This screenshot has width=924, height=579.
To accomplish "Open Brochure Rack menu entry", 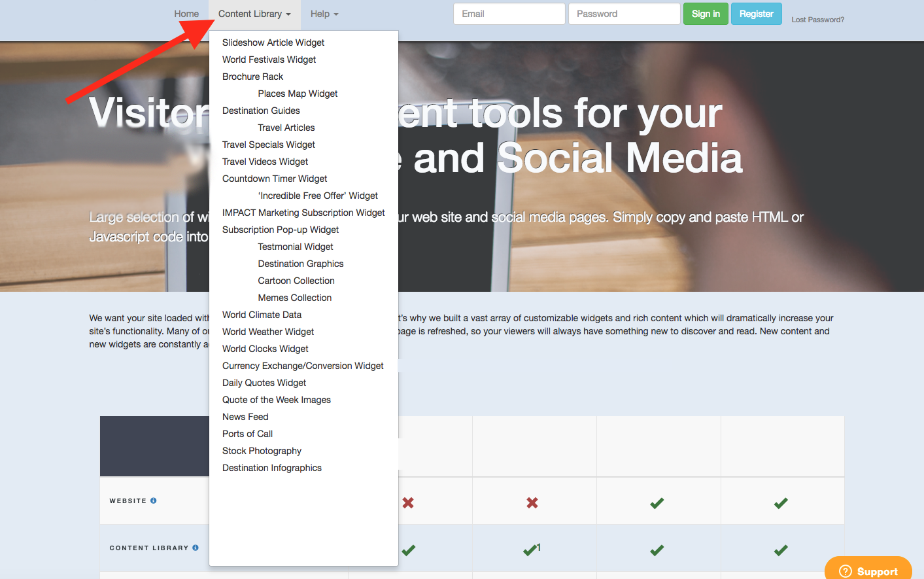I will pos(252,77).
